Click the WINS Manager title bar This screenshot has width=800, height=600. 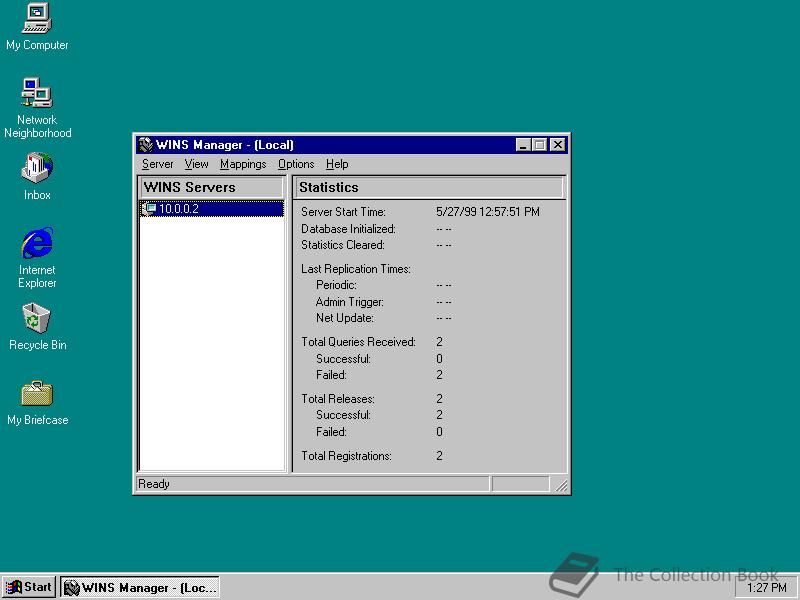[352, 145]
